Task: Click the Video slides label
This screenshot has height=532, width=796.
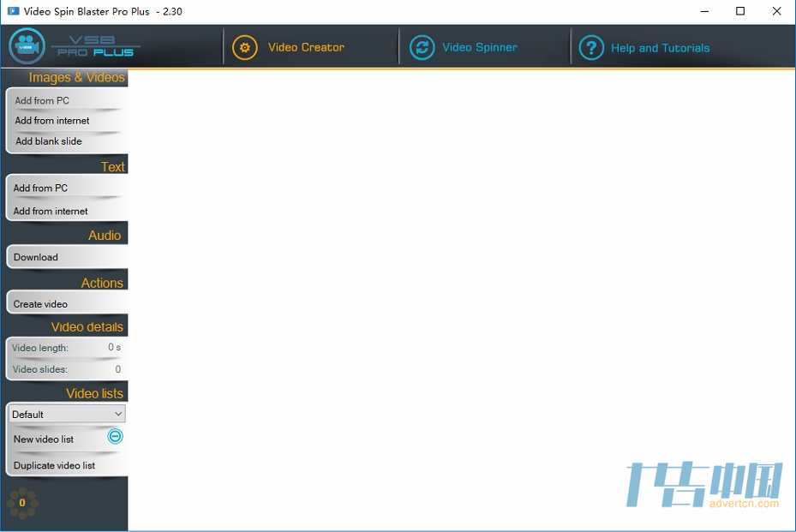Action: 39,369
